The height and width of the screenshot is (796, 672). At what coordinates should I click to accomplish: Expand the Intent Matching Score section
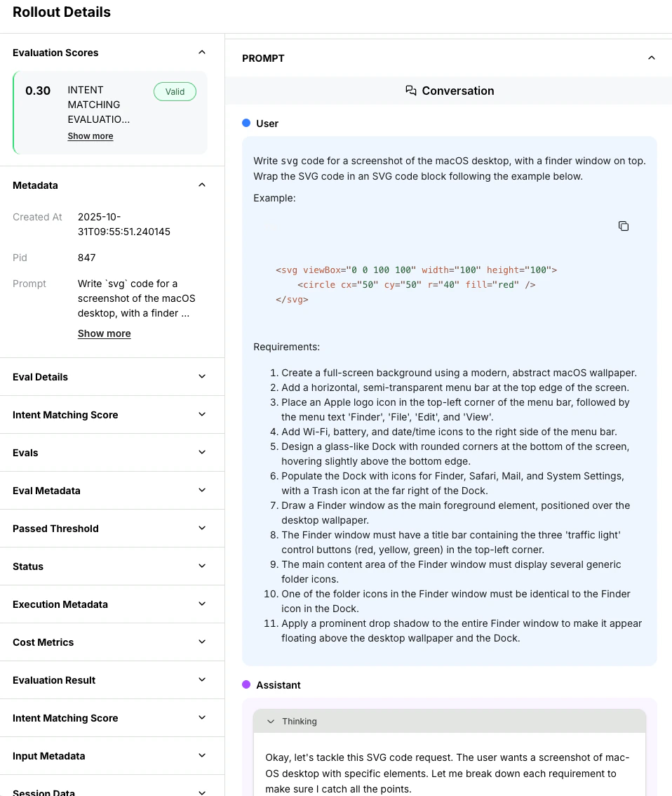click(202, 414)
